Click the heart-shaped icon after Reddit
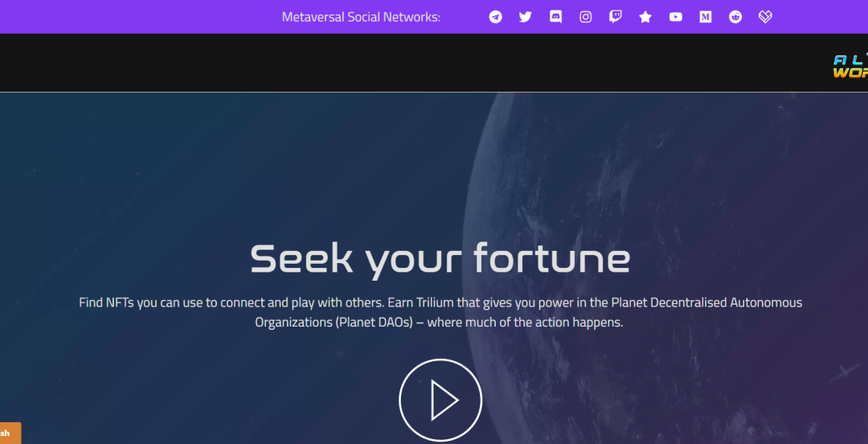 pyautogui.click(x=765, y=17)
